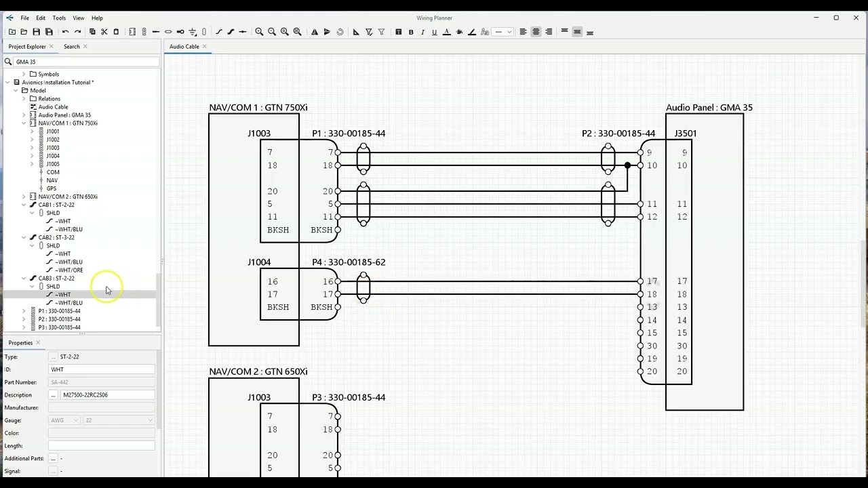The image size is (868, 488).
Task: Switch to the Search tab
Action: point(72,47)
